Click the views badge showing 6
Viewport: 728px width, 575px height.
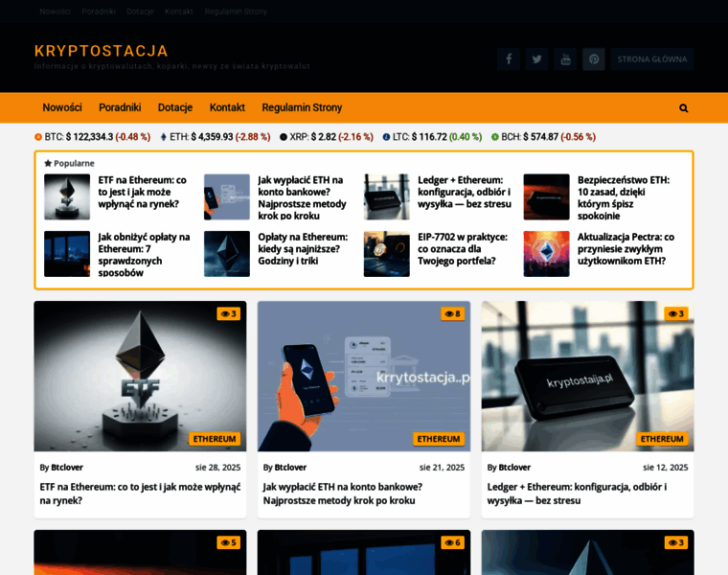tap(453, 542)
